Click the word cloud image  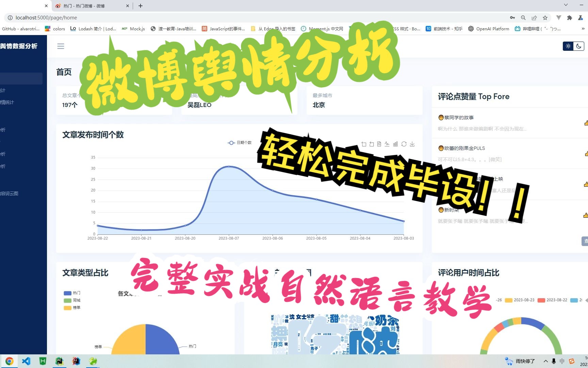click(335, 334)
